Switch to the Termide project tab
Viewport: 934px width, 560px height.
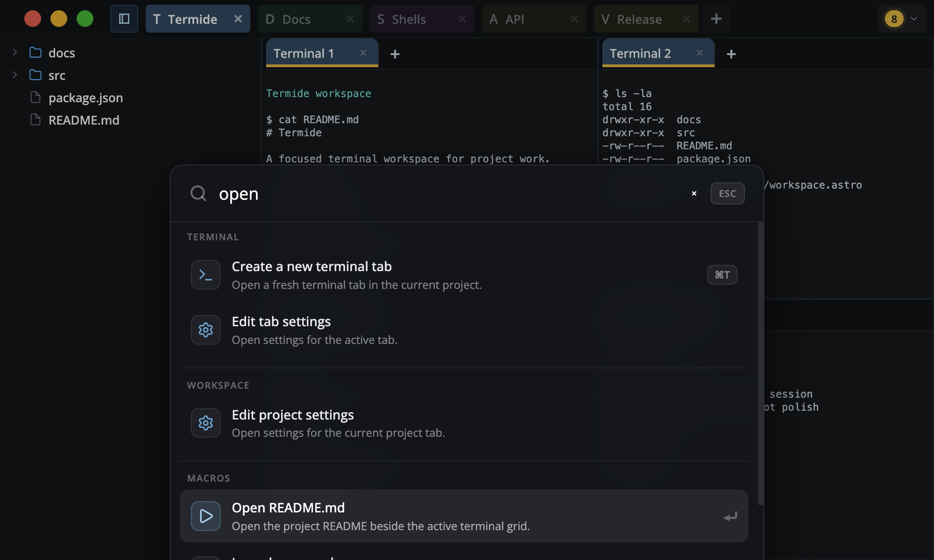(x=198, y=19)
